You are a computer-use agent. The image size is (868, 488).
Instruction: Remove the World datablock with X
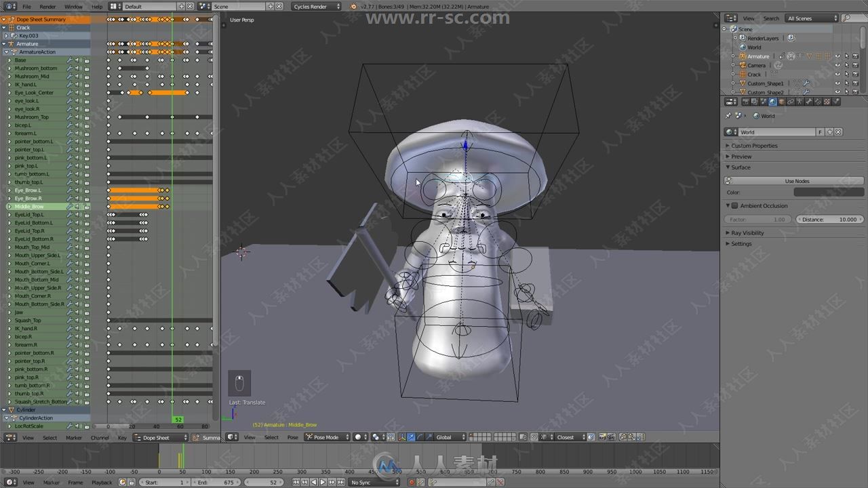838,132
